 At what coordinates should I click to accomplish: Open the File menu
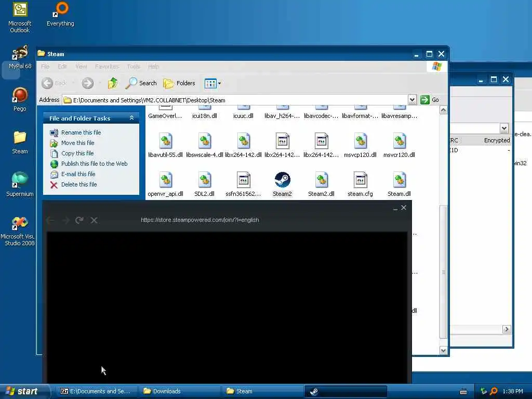click(x=45, y=66)
